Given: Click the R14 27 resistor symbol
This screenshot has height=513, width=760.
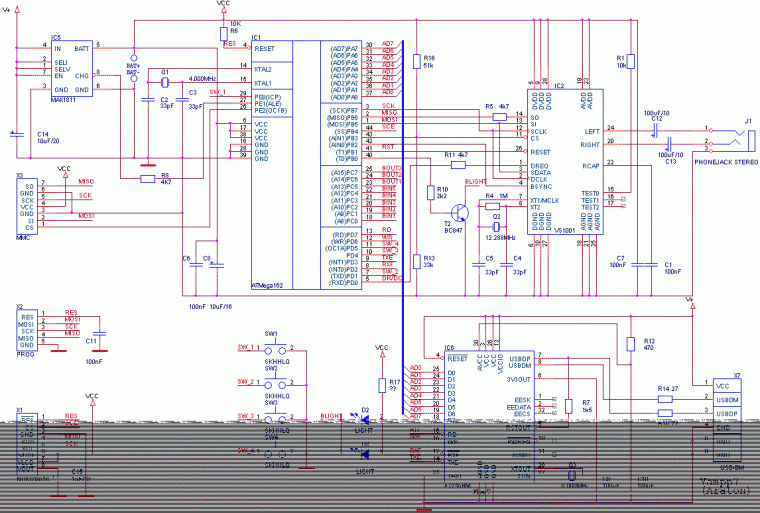Looking at the screenshot, I should (665, 400).
